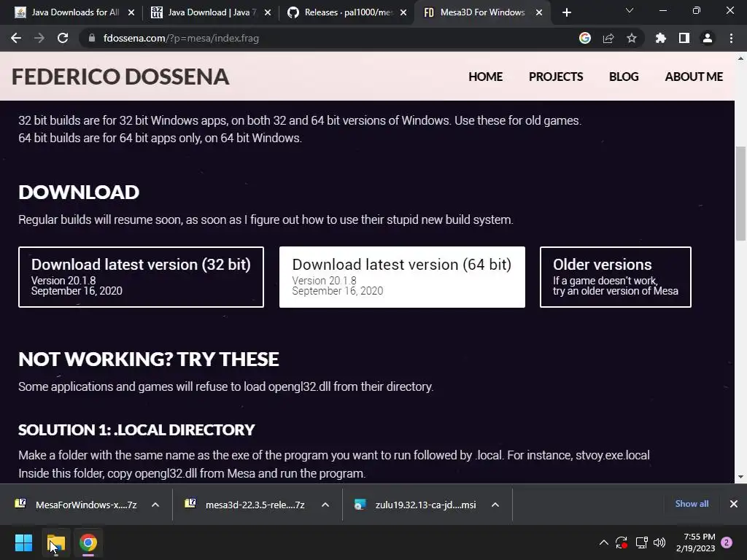The image size is (747, 560).
Task: Open the Windows Start menu
Action: pyautogui.click(x=23, y=542)
